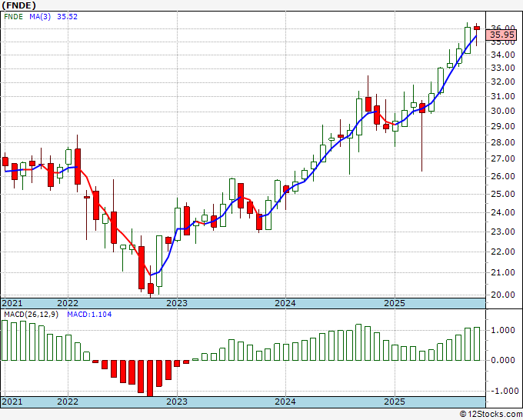This screenshot has height=420, width=523.
Task: Click the 25.00 price axis label
Action: 503,194
